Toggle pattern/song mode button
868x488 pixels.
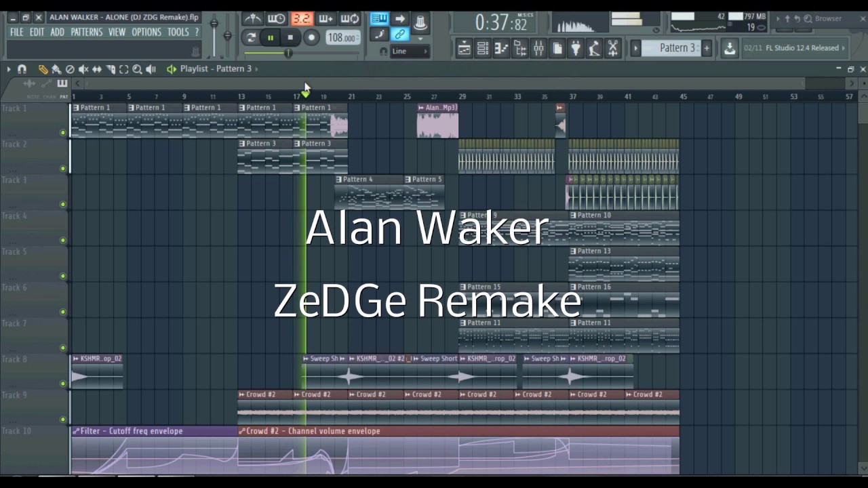(x=251, y=38)
